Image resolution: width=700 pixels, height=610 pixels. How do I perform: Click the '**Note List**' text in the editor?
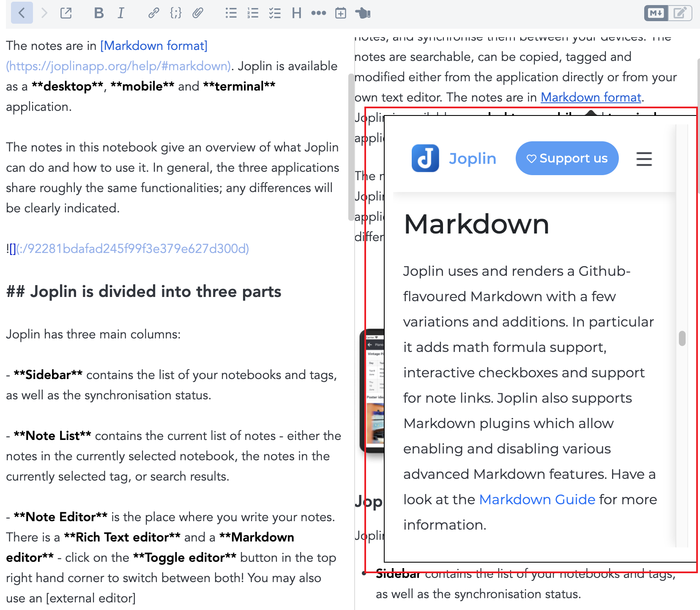[x=52, y=436]
